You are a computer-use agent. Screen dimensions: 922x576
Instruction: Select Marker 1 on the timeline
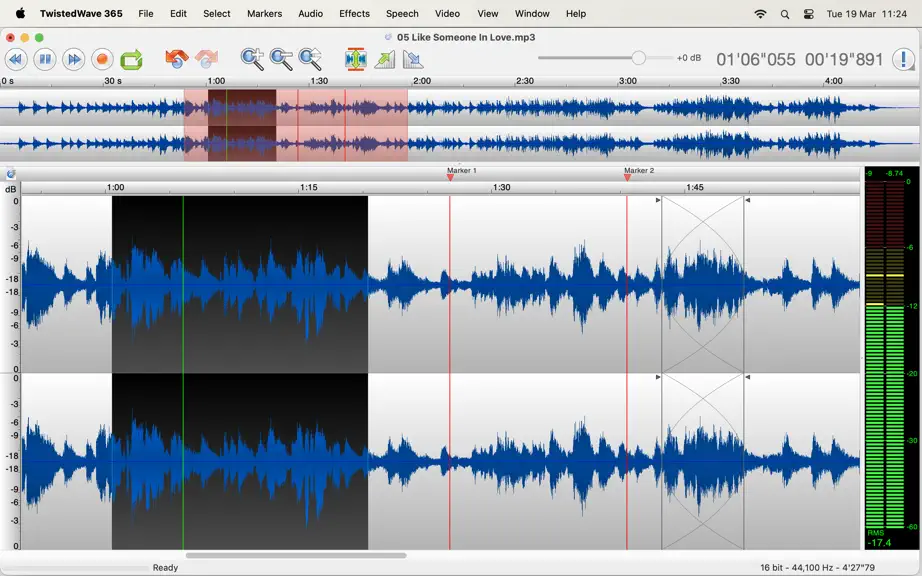point(450,177)
